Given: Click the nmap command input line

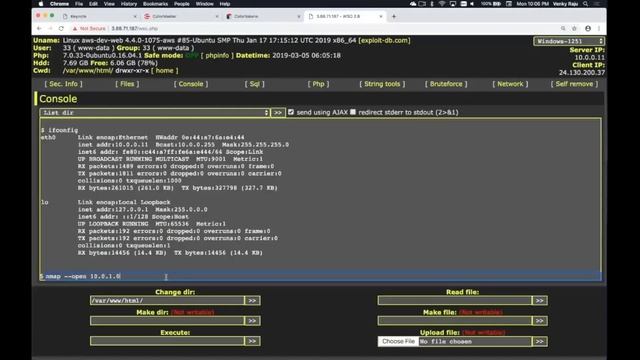Looking at the screenshot, I should (320, 276).
